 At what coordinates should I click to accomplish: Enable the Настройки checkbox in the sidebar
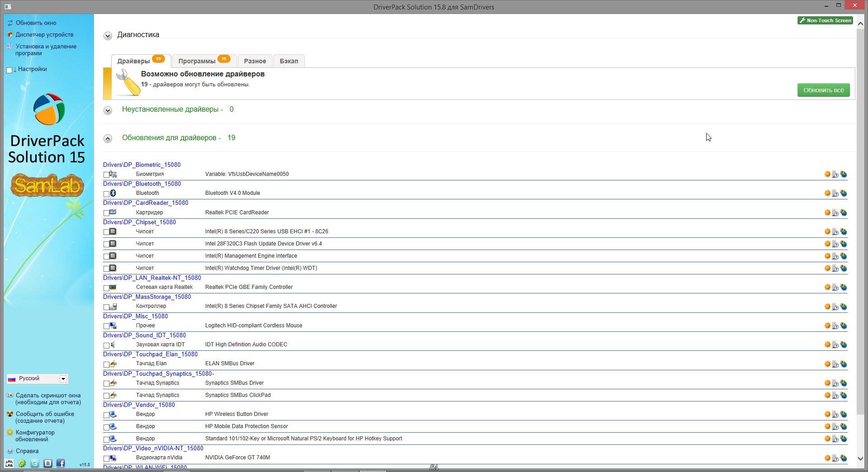(x=9, y=70)
